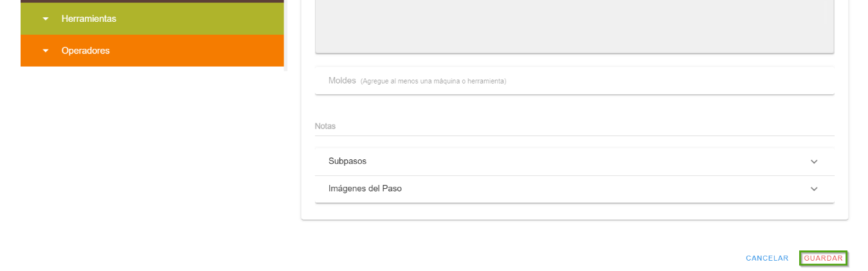Viewport: 868px width, 271px height.
Task: Open the Moldes selection field
Action: coord(643,81)
